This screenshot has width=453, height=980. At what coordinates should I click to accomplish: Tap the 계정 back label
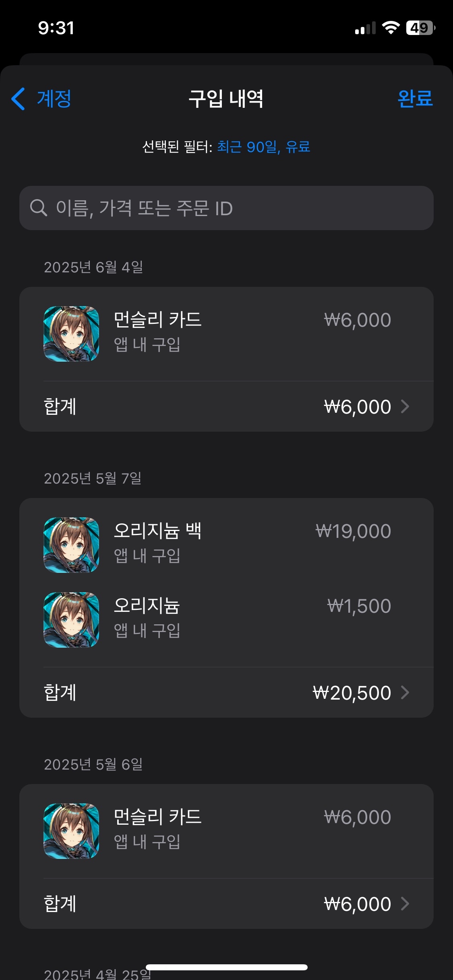tap(54, 99)
